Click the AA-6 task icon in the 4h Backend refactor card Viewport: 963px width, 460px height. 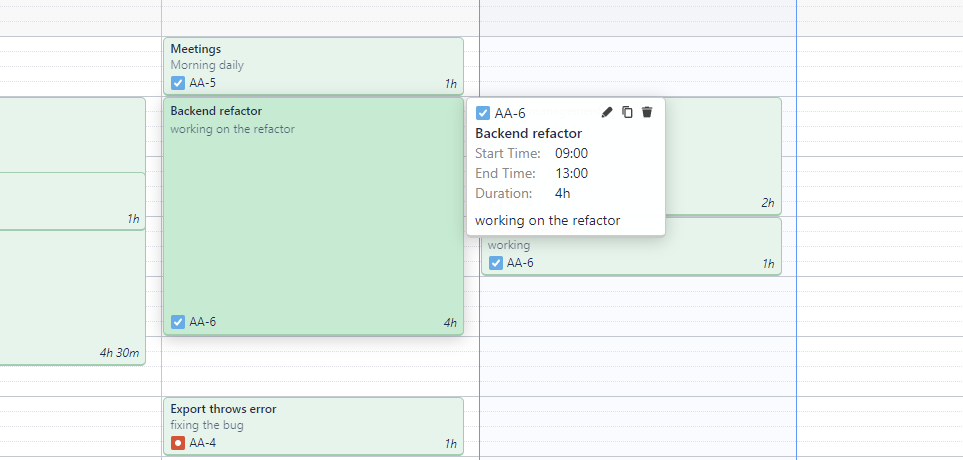tap(177, 322)
